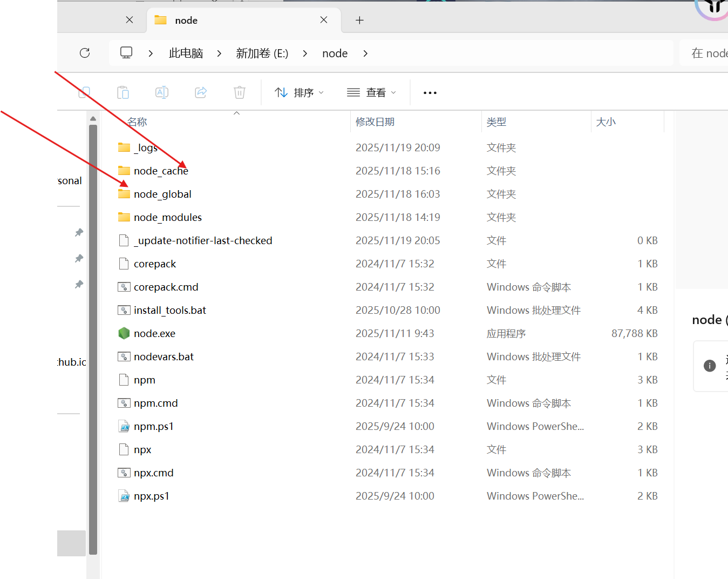This screenshot has height=579, width=728.
Task: Click the computer icon in the address bar
Action: pyautogui.click(x=126, y=52)
